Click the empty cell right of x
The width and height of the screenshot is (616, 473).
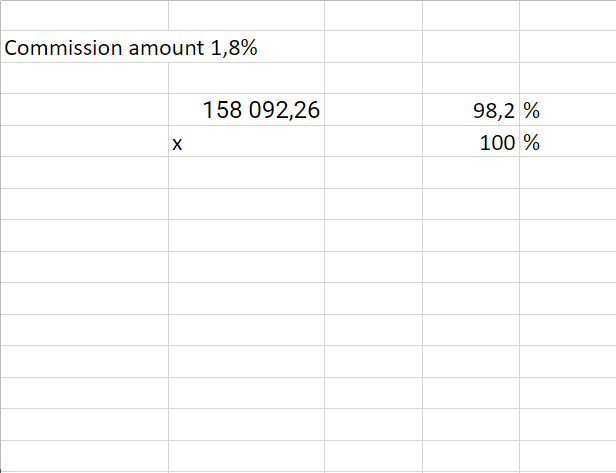(374, 141)
